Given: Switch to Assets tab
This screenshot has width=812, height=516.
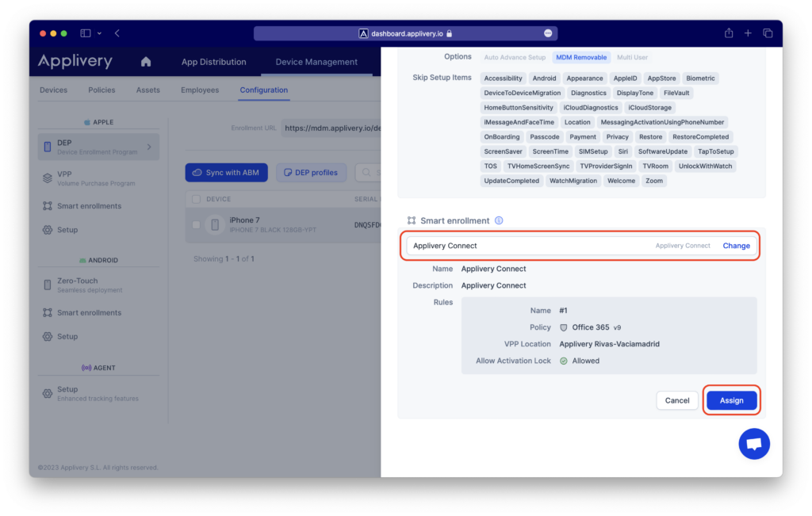Looking at the screenshot, I should pos(147,90).
